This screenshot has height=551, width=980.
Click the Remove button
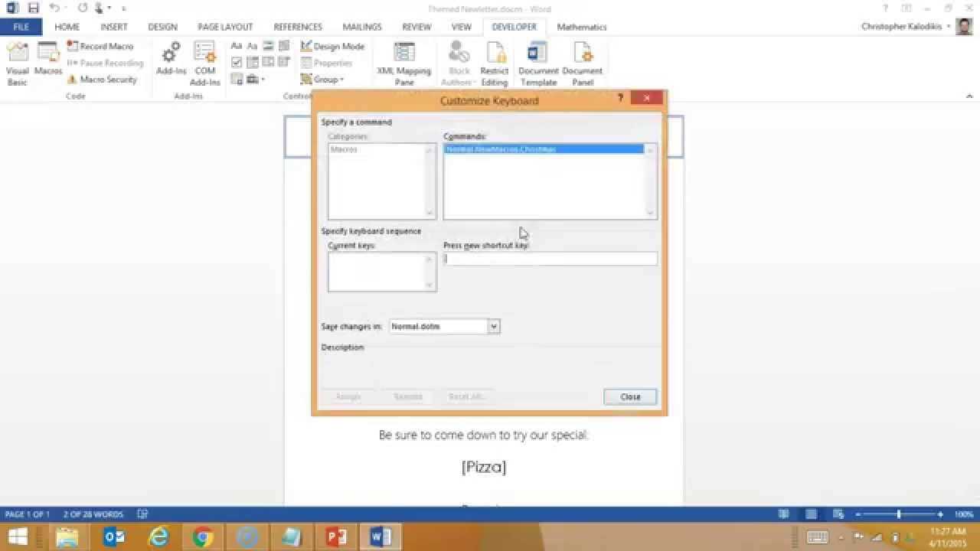coord(407,396)
